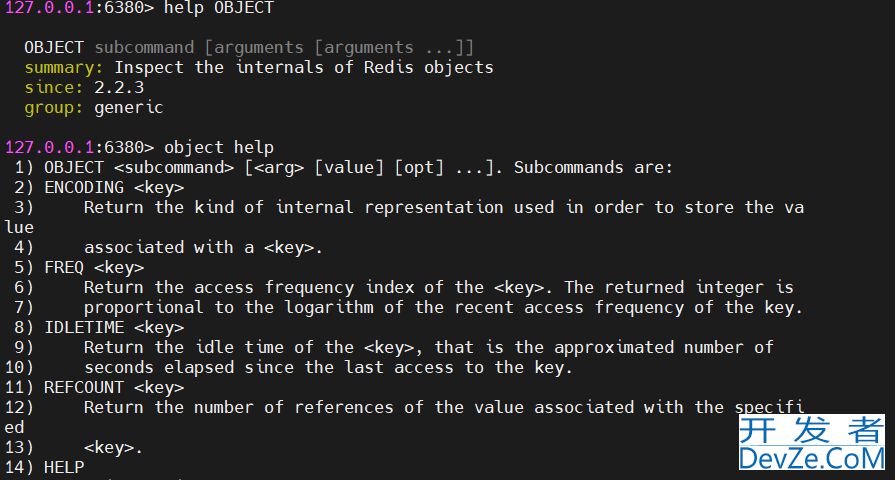Click the version text '2.2.3'
The image size is (895, 480).
click(119, 87)
